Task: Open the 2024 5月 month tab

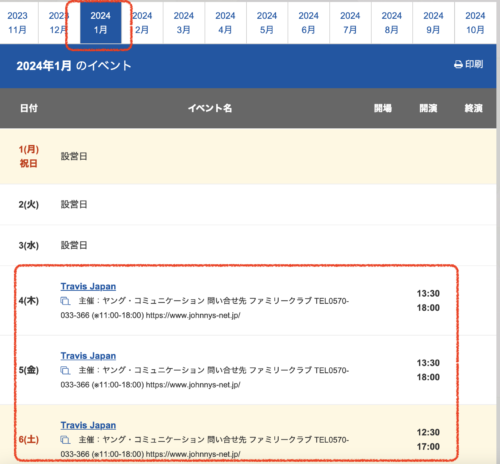Action: pyautogui.click(x=267, y=23)
